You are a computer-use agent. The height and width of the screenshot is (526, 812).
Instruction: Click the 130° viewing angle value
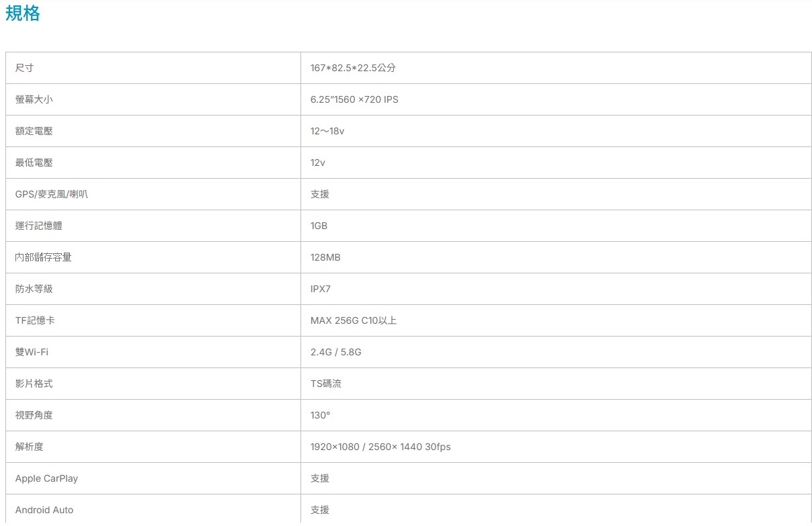click(x=320, y=415)
